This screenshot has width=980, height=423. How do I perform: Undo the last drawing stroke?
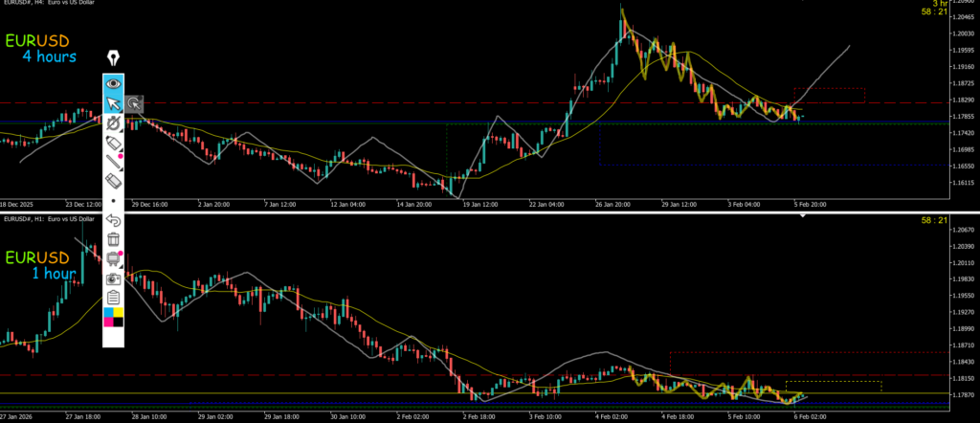point(113,220)
